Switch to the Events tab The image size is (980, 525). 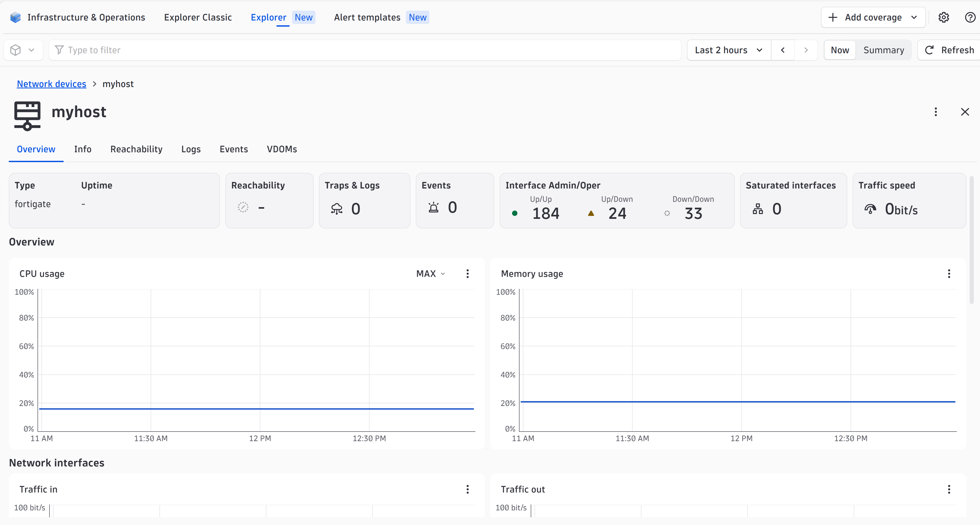click(234, 149)
